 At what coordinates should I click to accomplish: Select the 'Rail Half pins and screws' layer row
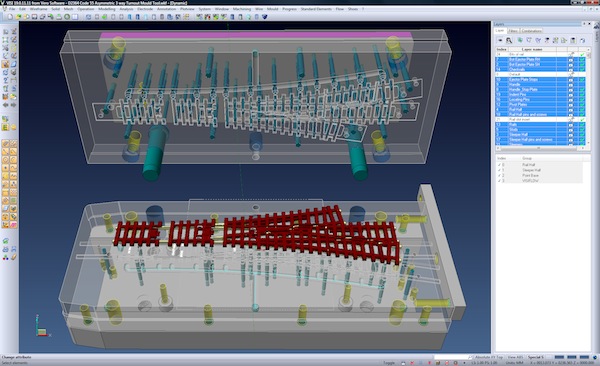tap(540, 114)
